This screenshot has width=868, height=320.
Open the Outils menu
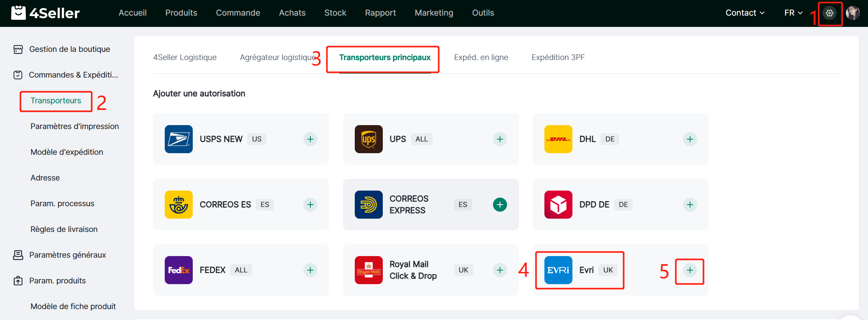483,13
